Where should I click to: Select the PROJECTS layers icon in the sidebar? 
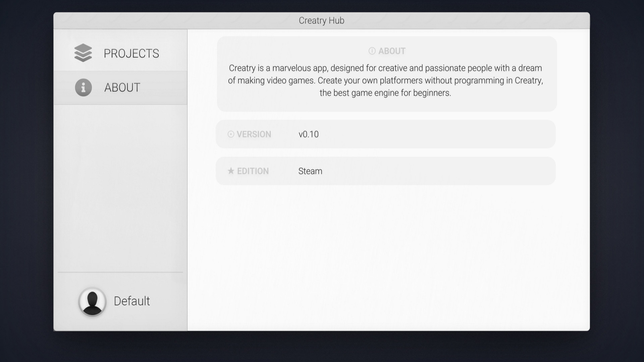(84, 53)
